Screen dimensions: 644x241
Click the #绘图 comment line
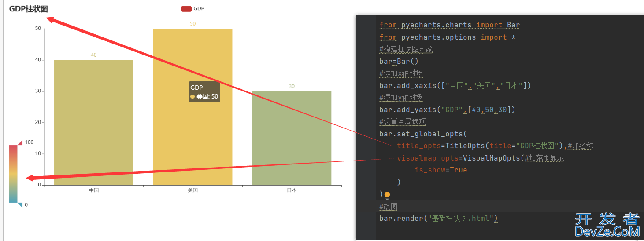pyautogui.click(x=388, y=206)
